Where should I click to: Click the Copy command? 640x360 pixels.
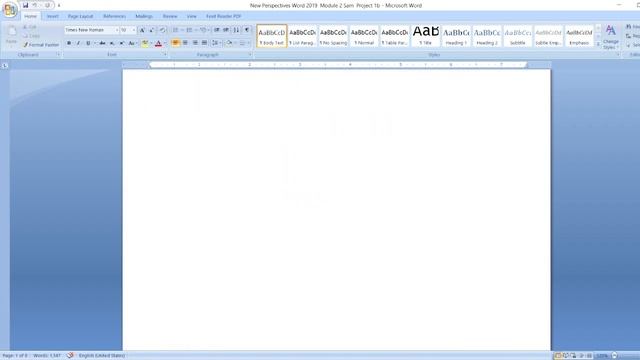tap(31, 36)
